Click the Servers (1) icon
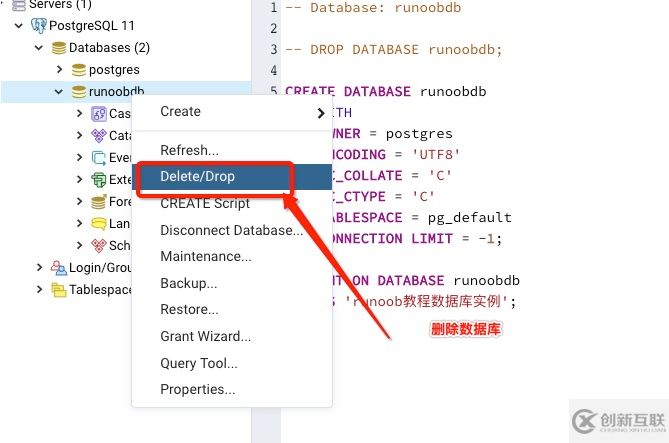The image size is (669, 443). click(18, 5)
